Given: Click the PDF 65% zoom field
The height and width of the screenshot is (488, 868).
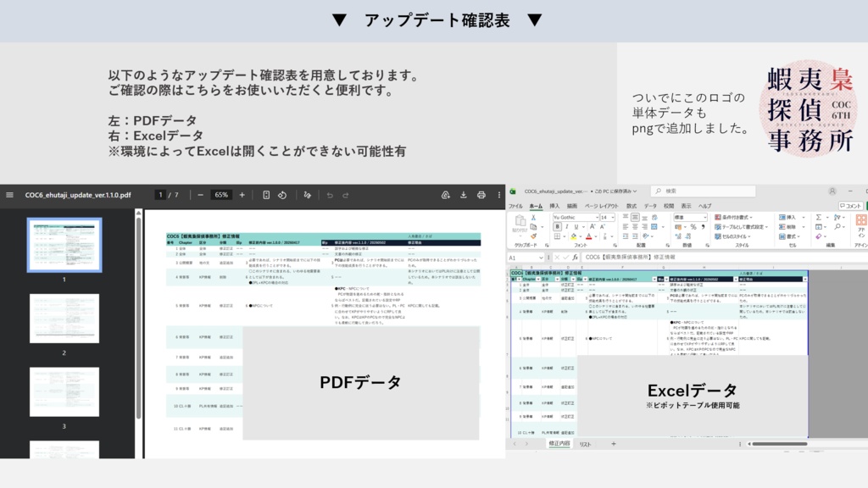Looking at the screenshot, I should (x=221, y=195).
